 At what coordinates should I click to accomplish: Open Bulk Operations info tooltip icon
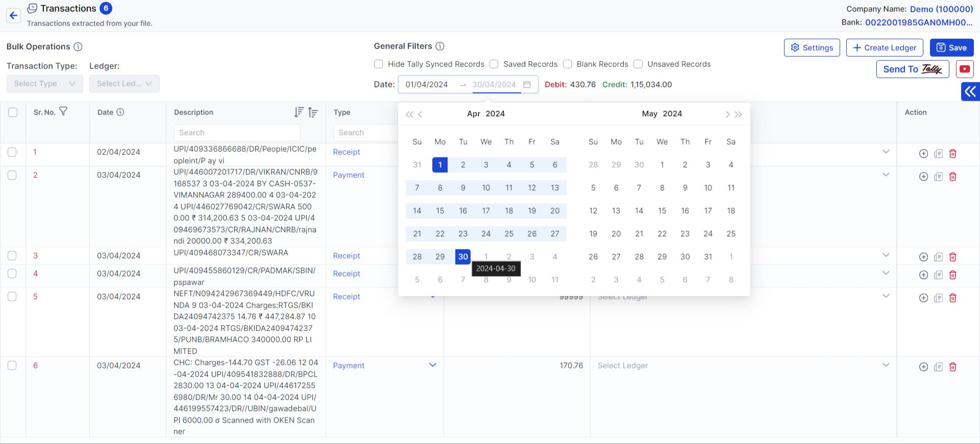point(78,46)
